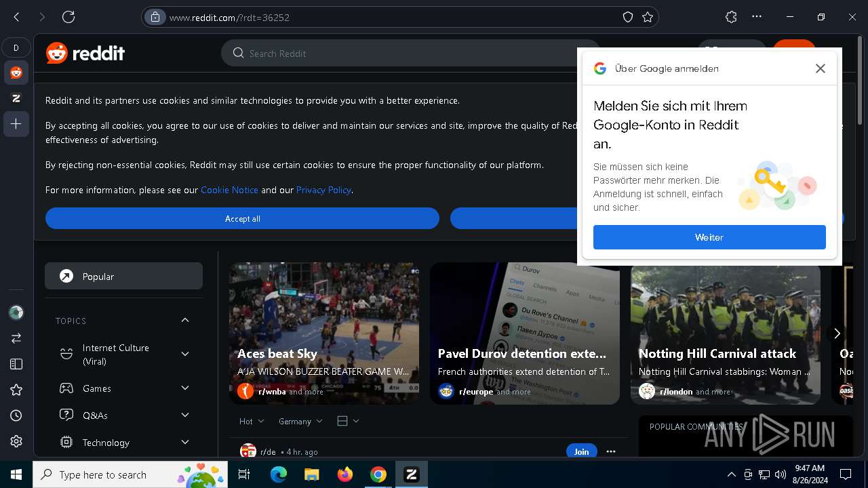Open the r/wnba community link
Screen dimensions: 868x488
click(x=272, y=392)
